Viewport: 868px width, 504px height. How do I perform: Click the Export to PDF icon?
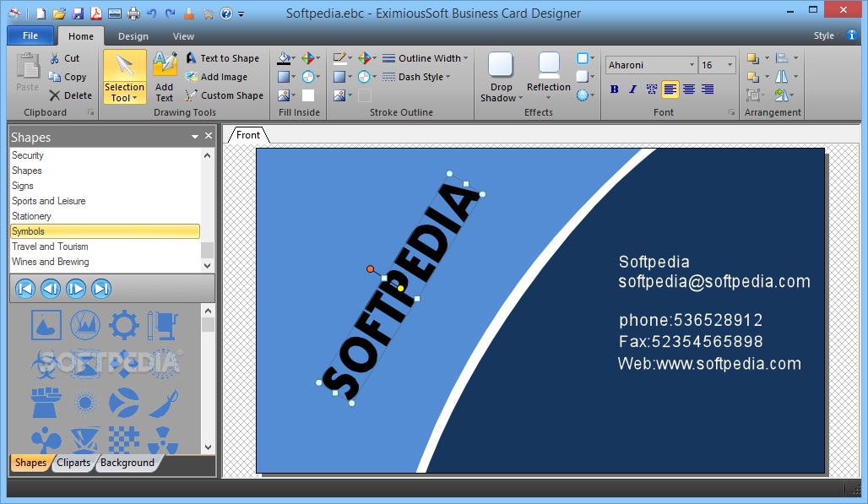(95, 14)
